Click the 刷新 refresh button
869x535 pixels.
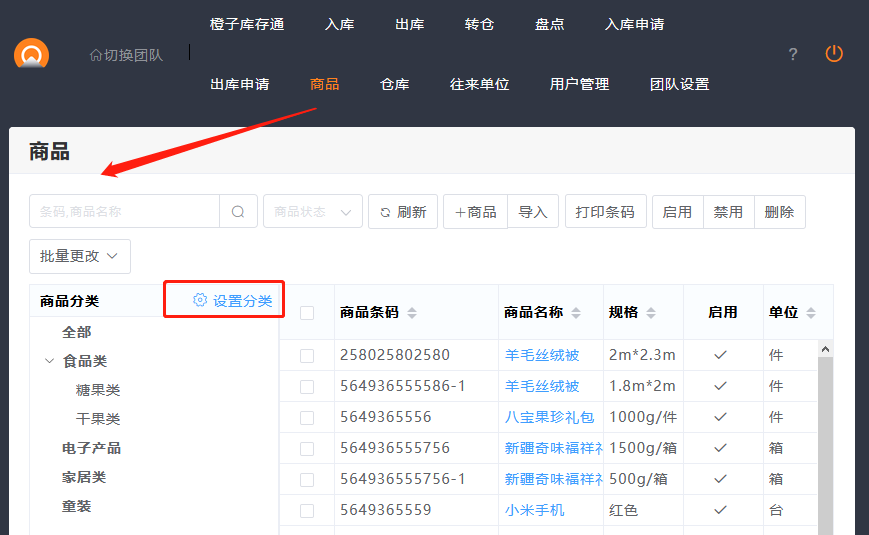pyautogui.click(x=402, y=212)
